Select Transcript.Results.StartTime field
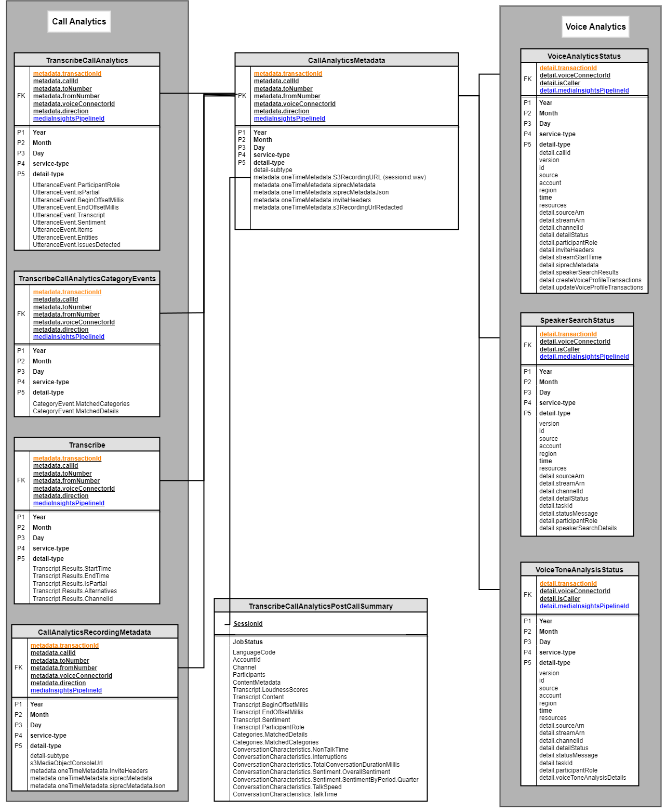666x812 pixels. point(72,569)
